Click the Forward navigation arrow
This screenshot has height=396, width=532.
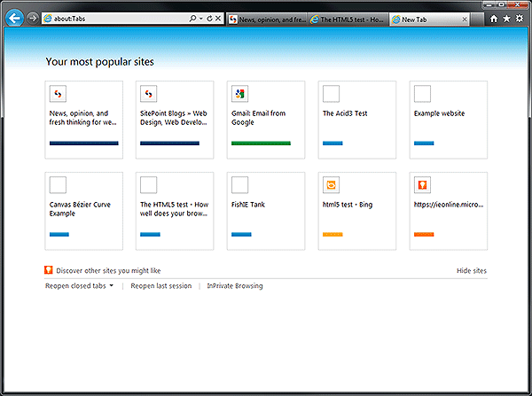click(33, 18)
